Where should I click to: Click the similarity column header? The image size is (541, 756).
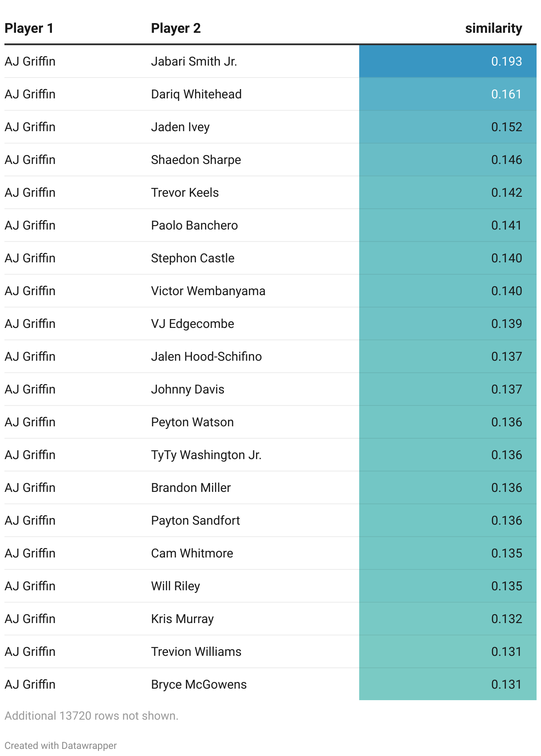pos(493,28)
